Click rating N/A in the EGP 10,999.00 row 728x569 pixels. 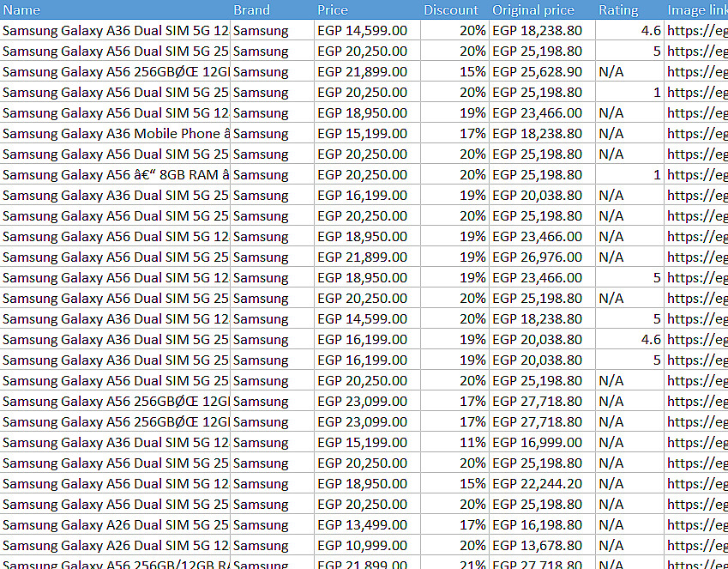coord(630,545)
